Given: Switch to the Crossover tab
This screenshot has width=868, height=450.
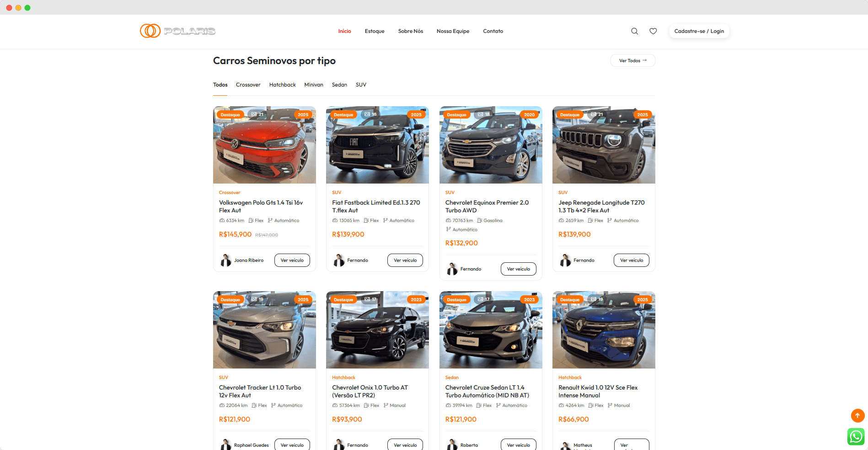Looking at the screenshot, I should point(248,85).
